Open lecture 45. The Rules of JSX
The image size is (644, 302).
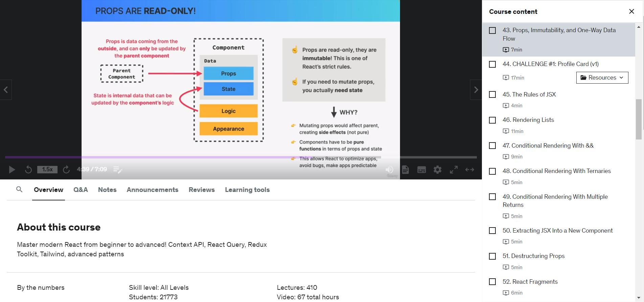click(529, 94)
